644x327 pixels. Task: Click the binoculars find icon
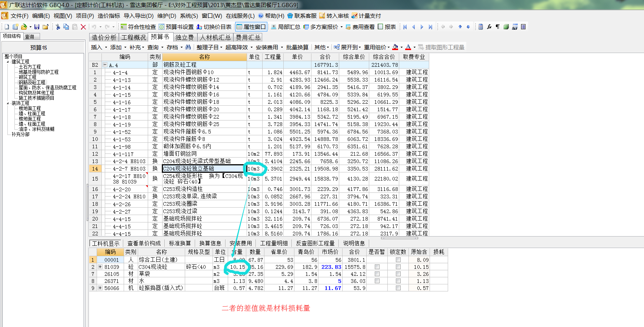point(188,47)
